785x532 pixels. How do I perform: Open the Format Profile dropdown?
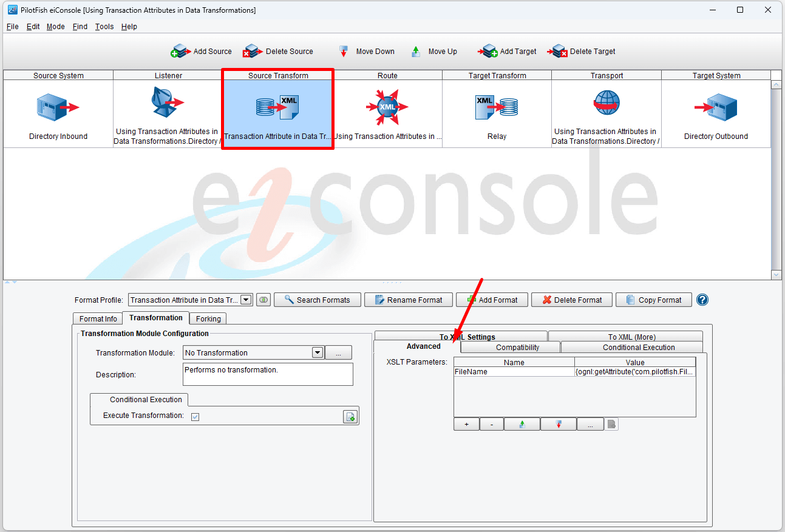coord(246,300)
